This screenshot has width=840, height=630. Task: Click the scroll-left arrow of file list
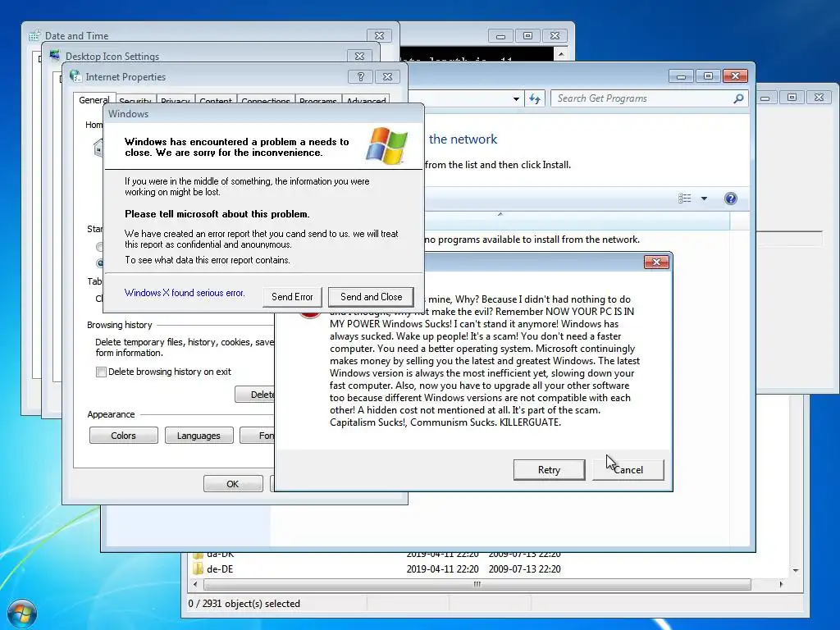(195, 584)
